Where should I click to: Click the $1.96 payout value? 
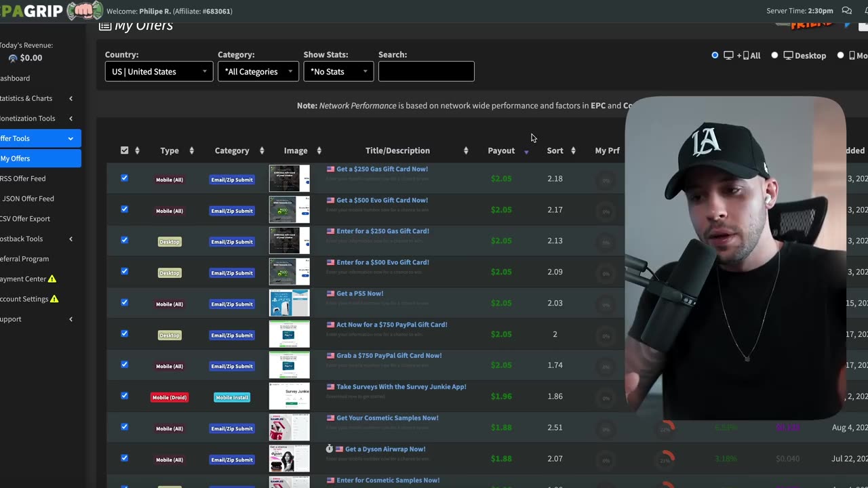(501, 396)
